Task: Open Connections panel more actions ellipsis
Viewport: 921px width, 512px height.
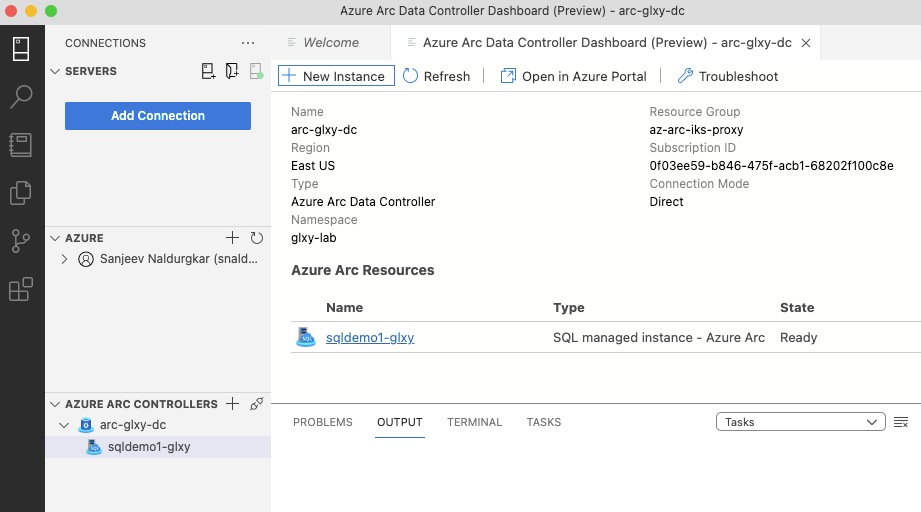Action: (248, 43)
